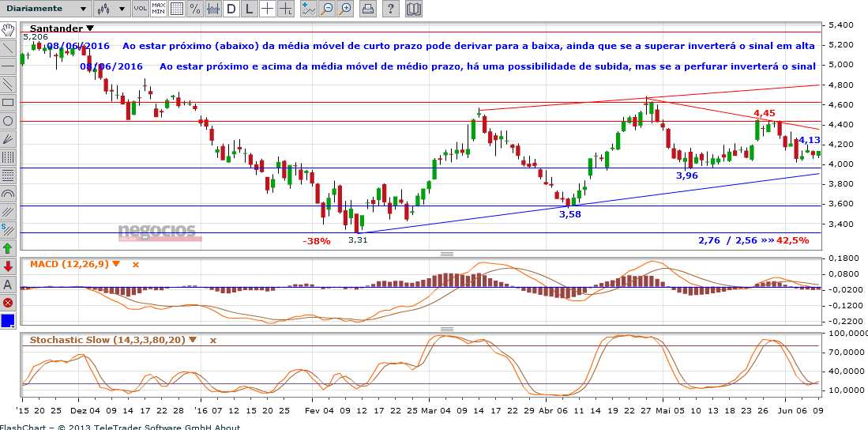Click the chart range fit icon

[213, 9]
